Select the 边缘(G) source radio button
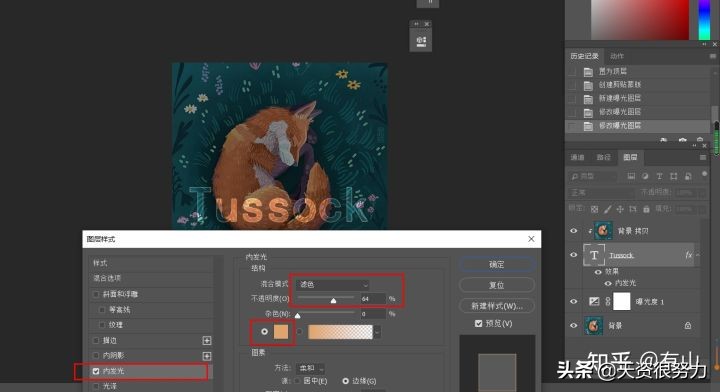 tap(345, 381)
